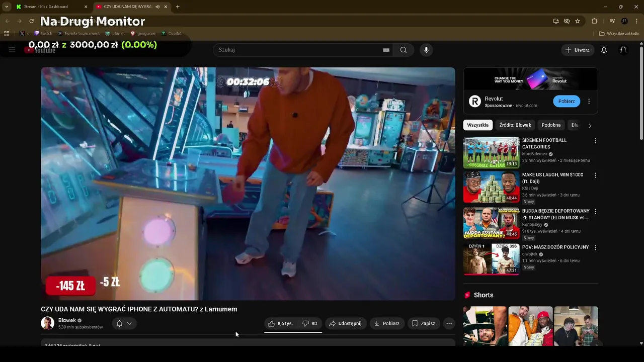Select the Źródło: Blowek filter chip

coord(515,125)
